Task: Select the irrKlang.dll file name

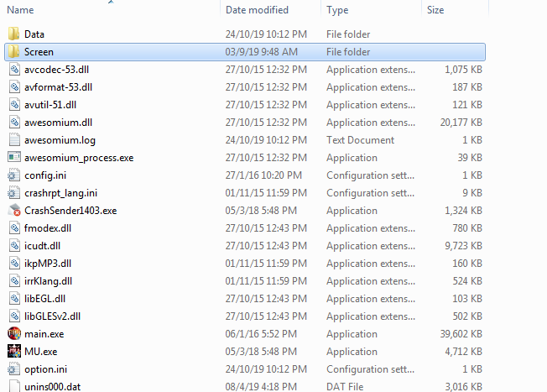Action: [x=48, y=281]
